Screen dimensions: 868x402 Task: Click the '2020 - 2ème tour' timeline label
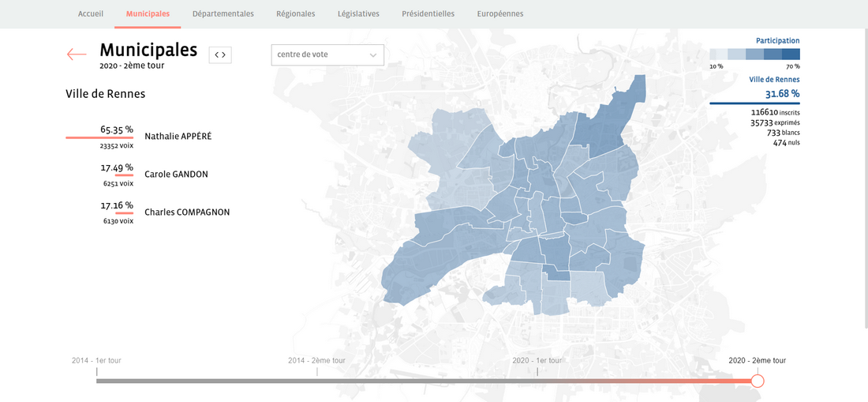pyautogui.click(x=757, y=360)
